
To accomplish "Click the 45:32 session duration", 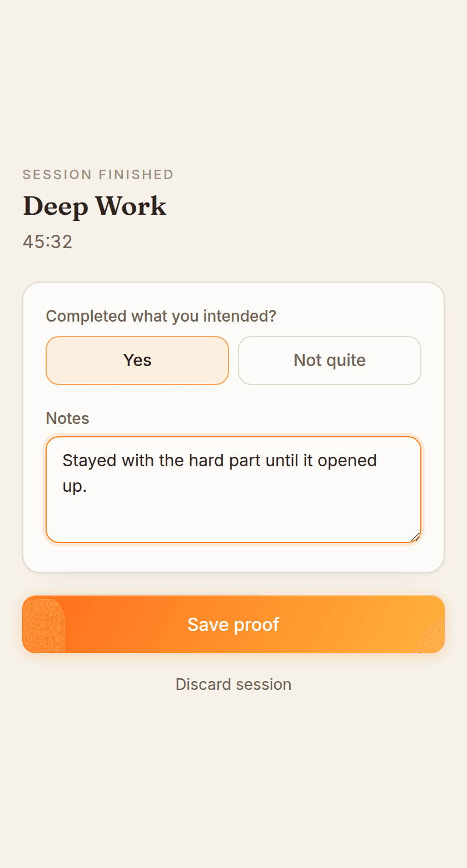I will click(48, 242).
